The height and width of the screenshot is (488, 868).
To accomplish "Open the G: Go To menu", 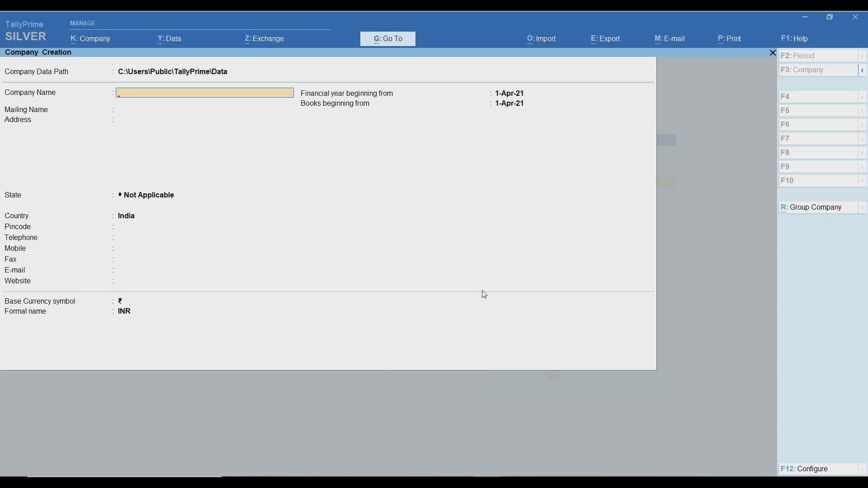I will (388, 39).
